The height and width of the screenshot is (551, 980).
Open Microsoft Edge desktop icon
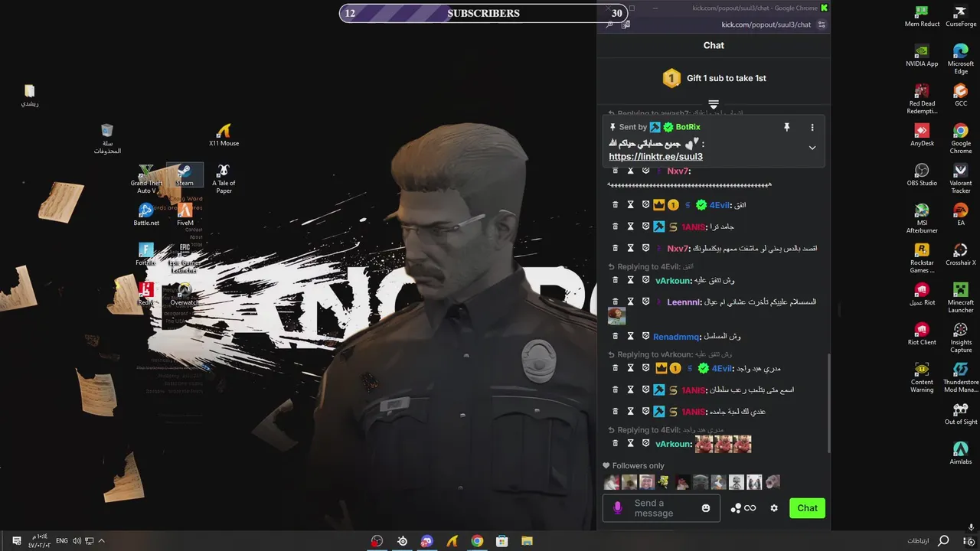coord(961,59)
